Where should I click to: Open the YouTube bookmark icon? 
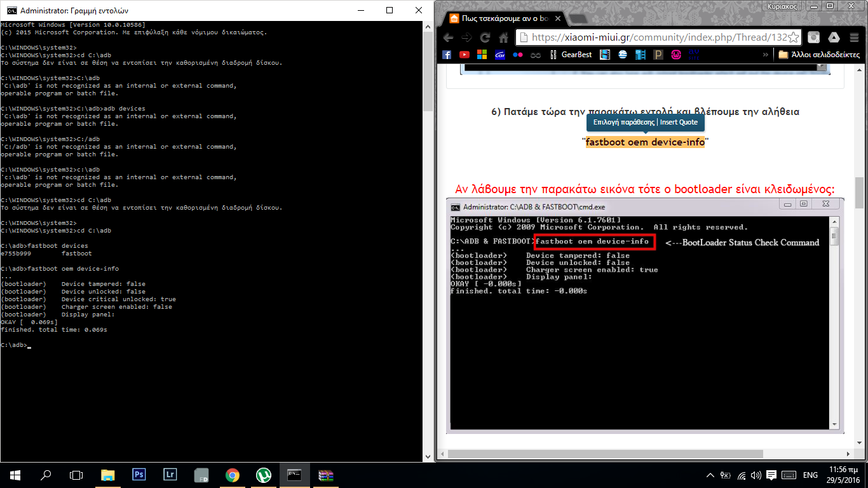[465, 55]
